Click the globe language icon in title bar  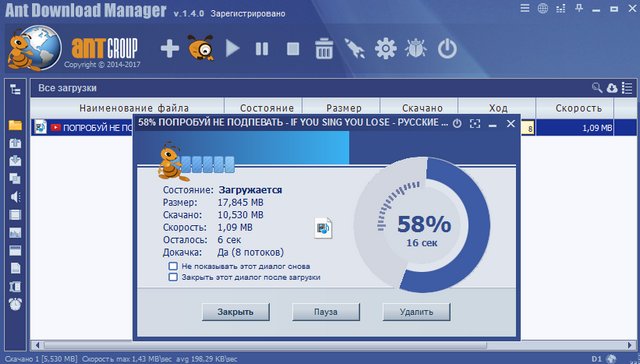click(x=543, y=8)
